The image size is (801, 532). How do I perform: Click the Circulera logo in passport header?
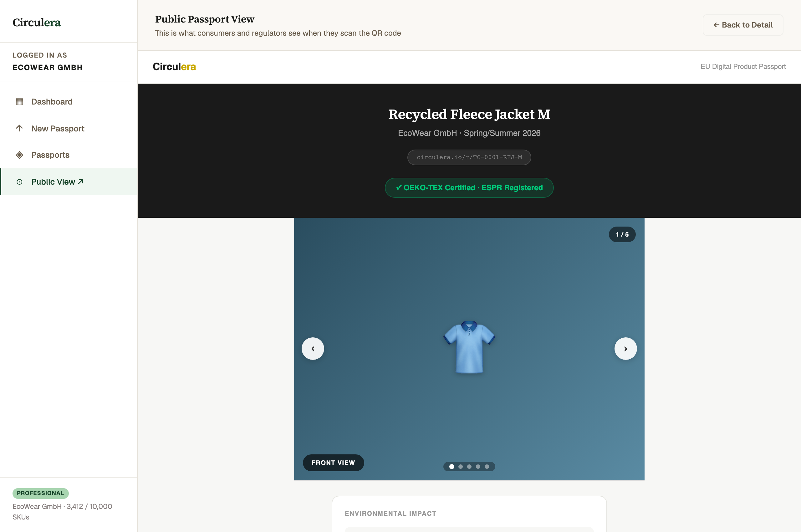(174, 66)
